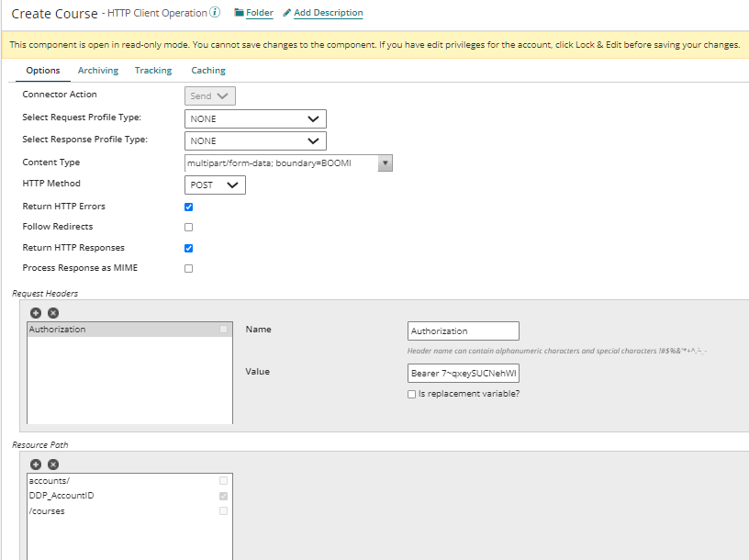Open Select Request Profile Type dropdown

(254, 118)
